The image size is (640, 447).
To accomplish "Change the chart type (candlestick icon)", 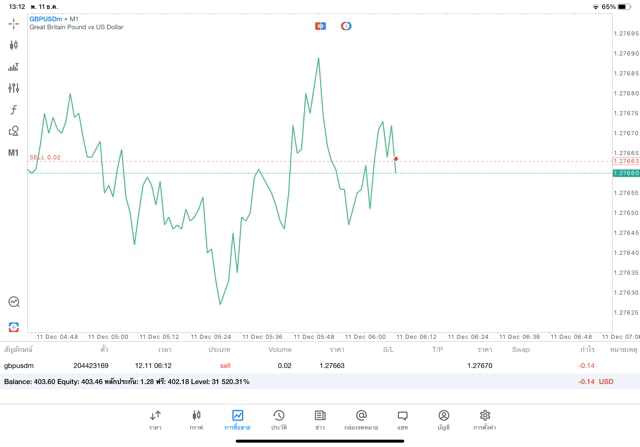I will click(14, 45).
